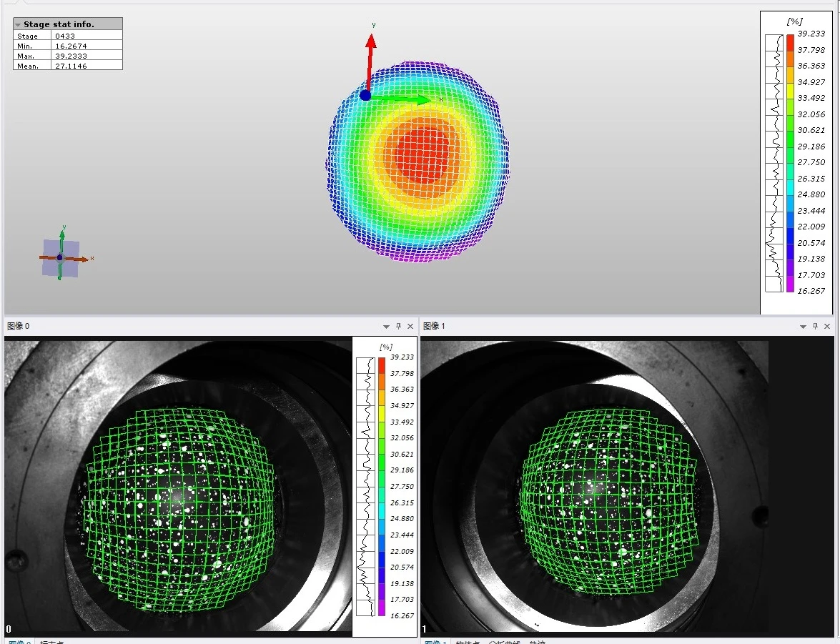Select the Mean. value 27.1146
Screen dimensions: 840x644
pos(71,66)
